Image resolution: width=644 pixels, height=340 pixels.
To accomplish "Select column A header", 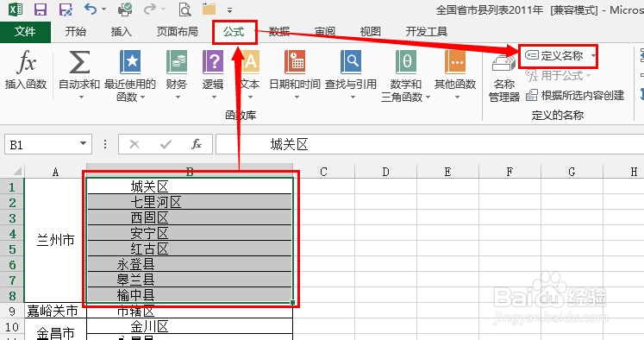I will coord(55,172).
